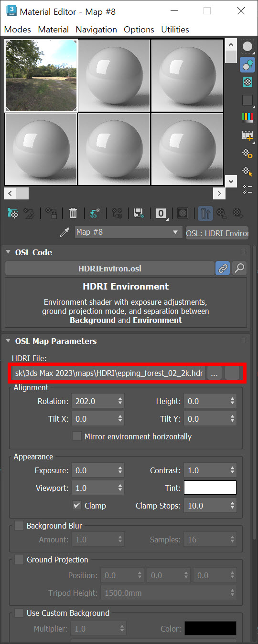Viewport: 258px width, 644px height.
Task: Click the trash Reset Map icon
Action: click(73, 213)
